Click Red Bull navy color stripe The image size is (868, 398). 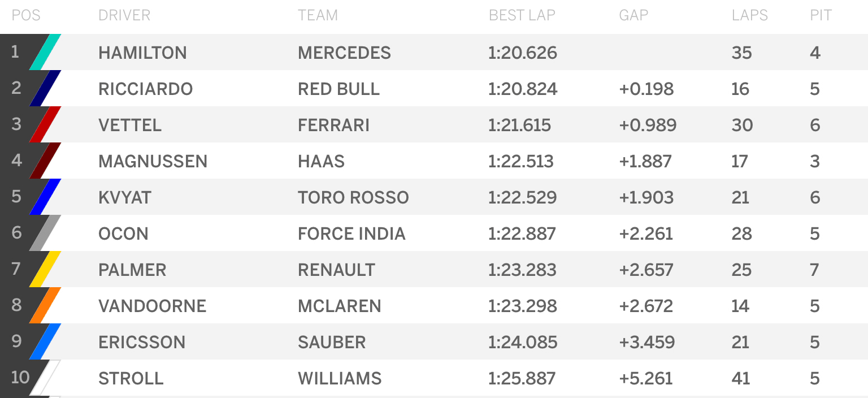(45, 88)
